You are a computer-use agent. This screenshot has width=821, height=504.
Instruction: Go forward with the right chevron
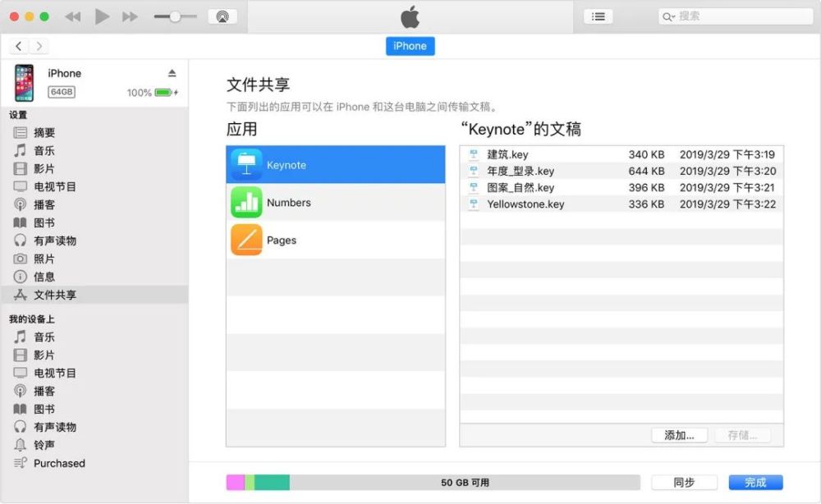[39, 46]
